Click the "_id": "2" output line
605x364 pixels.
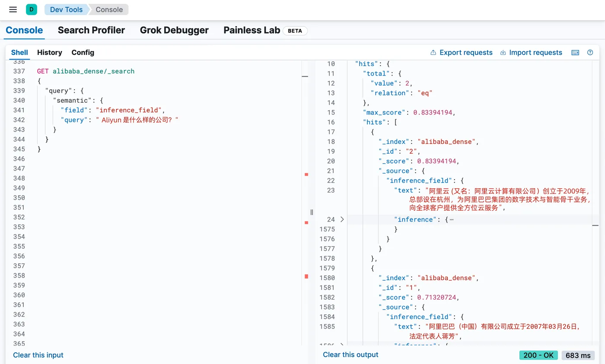click(399, 151)
